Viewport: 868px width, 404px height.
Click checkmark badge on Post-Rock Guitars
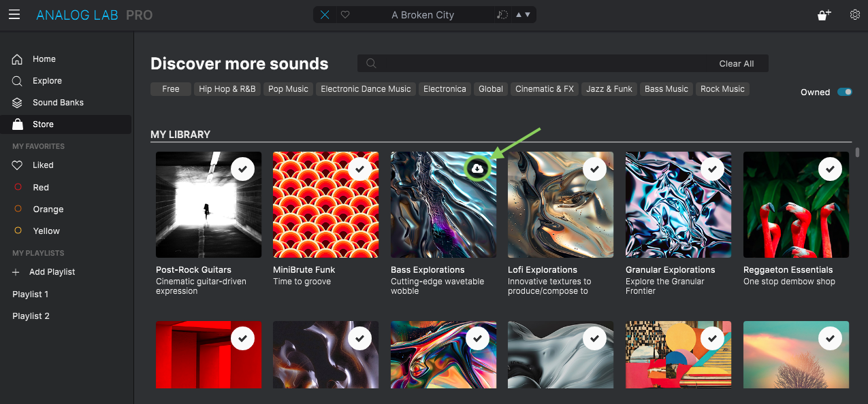point(242,168)
